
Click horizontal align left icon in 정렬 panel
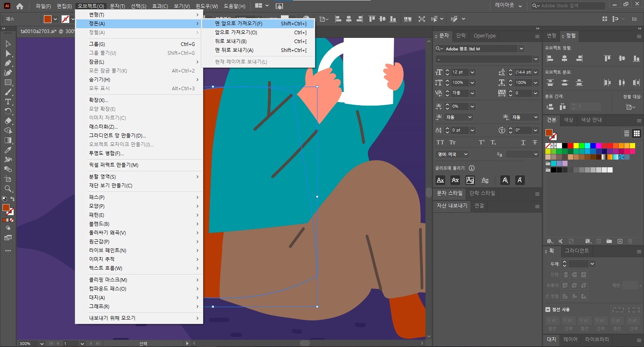[550, 58]
